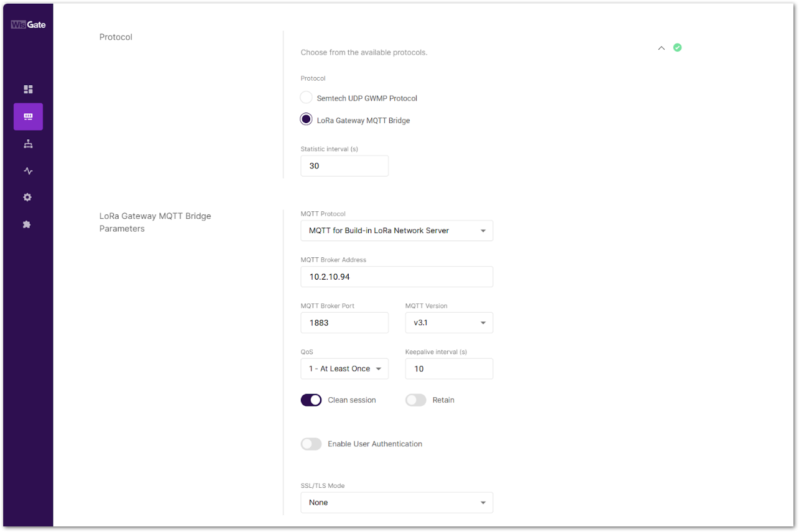
Task: Select the LoRa gateway module sidebar icon
Action: (28, 116)
